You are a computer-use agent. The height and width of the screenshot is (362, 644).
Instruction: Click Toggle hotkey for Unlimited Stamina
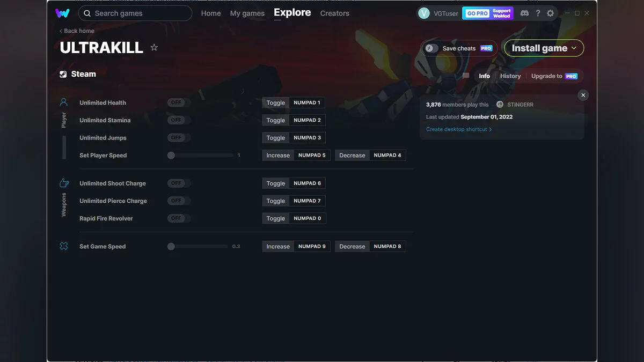pyautogui.click(x=294, y=120)
